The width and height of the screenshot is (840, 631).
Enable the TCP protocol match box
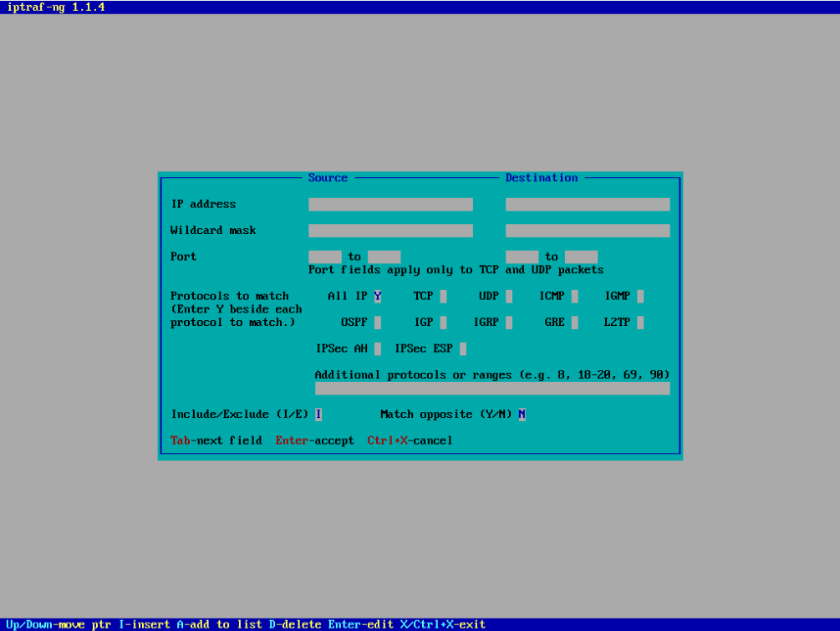click(x=444, y=296)
